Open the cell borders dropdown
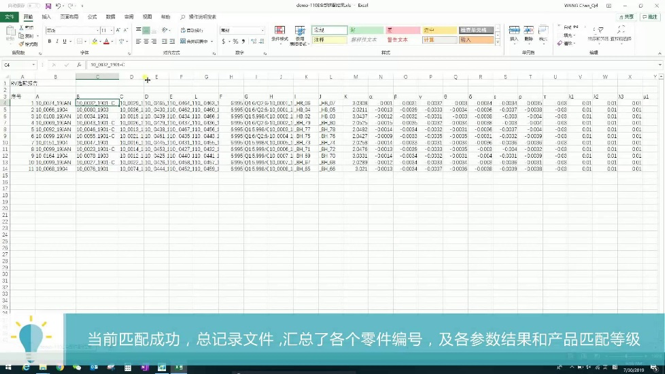This screenshot has height=374, width=665. [85, 42]
